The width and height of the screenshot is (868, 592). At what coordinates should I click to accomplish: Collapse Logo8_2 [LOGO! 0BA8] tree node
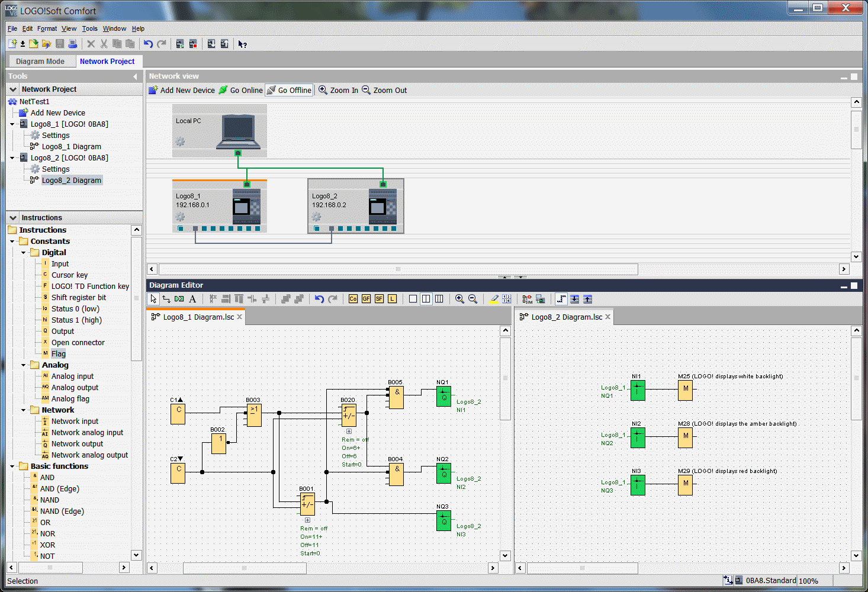point(12,158)
